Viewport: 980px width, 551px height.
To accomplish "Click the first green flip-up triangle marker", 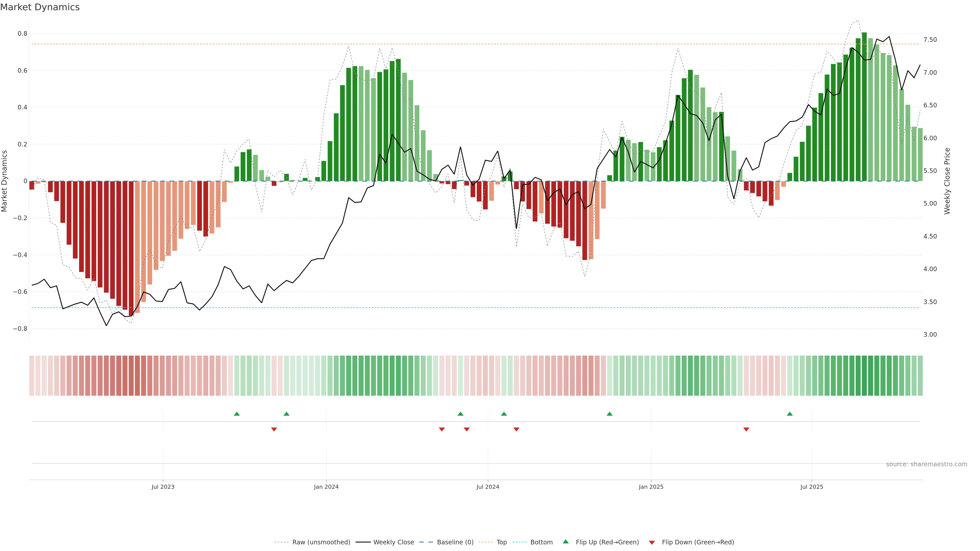I will [x=237, y=414].
